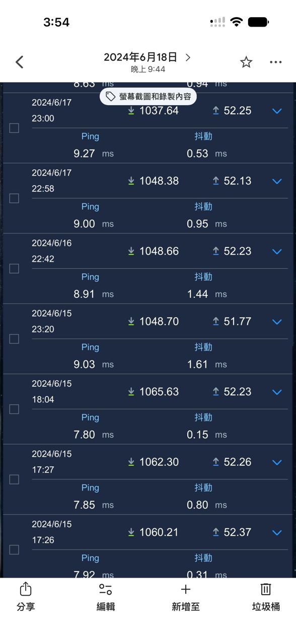
Task: Tap the plus icon for 新增至
Action: click(185, 590)
